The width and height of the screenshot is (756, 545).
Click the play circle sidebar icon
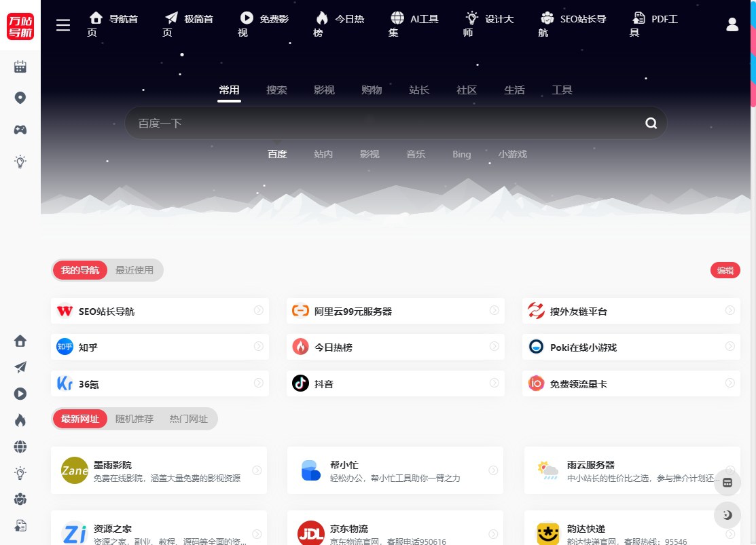click(x=20, y=394)
